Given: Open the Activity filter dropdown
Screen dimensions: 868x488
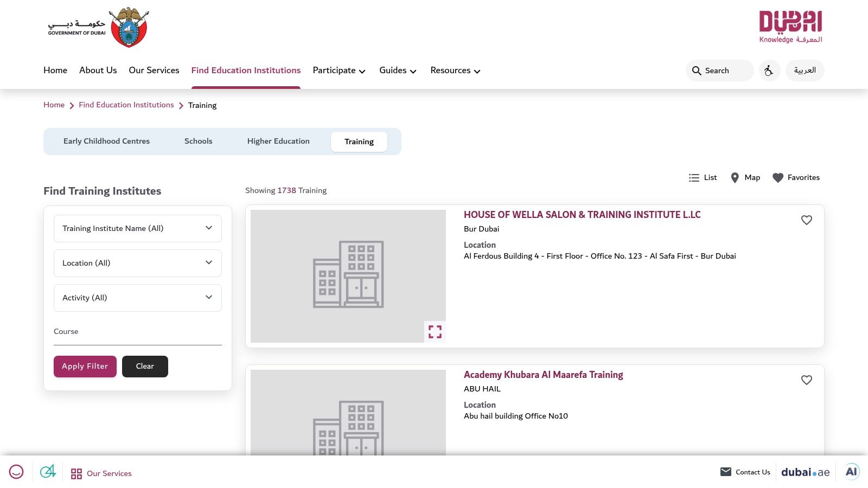Looking at the screenshot, I should pyautogui.click(x=137, y=298).
